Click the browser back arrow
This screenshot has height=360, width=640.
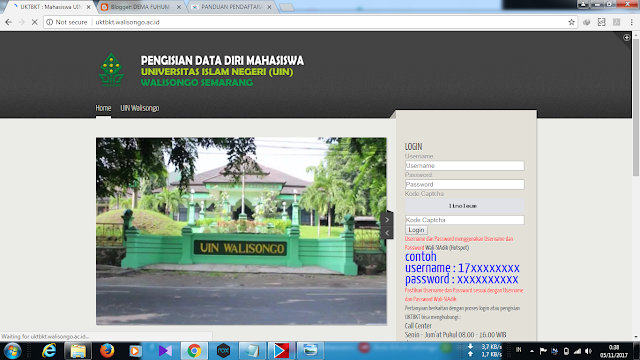8,22
